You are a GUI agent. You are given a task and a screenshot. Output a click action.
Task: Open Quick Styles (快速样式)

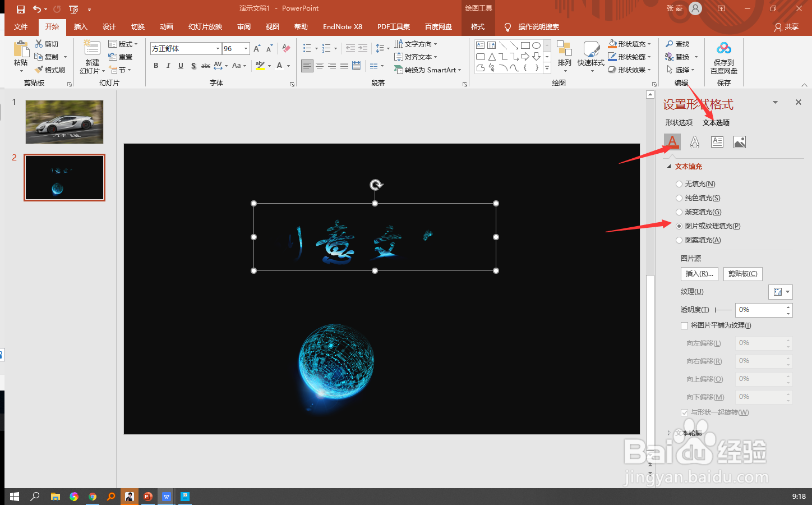tap(591, 56)
